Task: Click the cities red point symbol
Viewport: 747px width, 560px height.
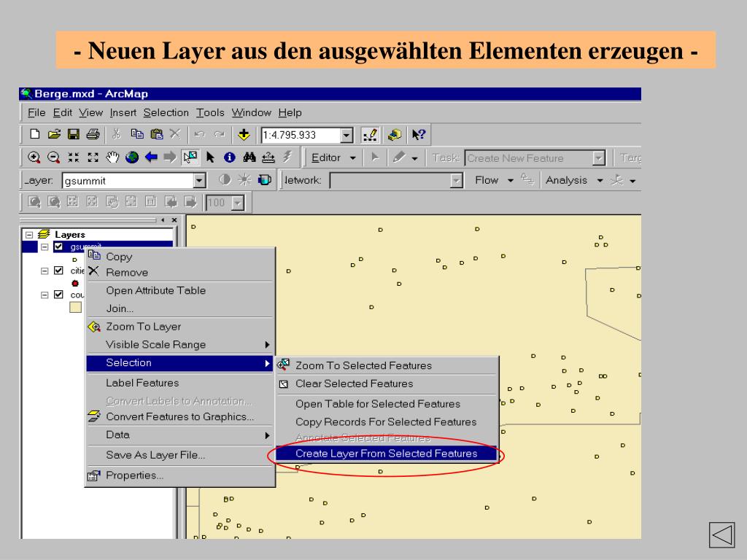Action: pos(75,284)
